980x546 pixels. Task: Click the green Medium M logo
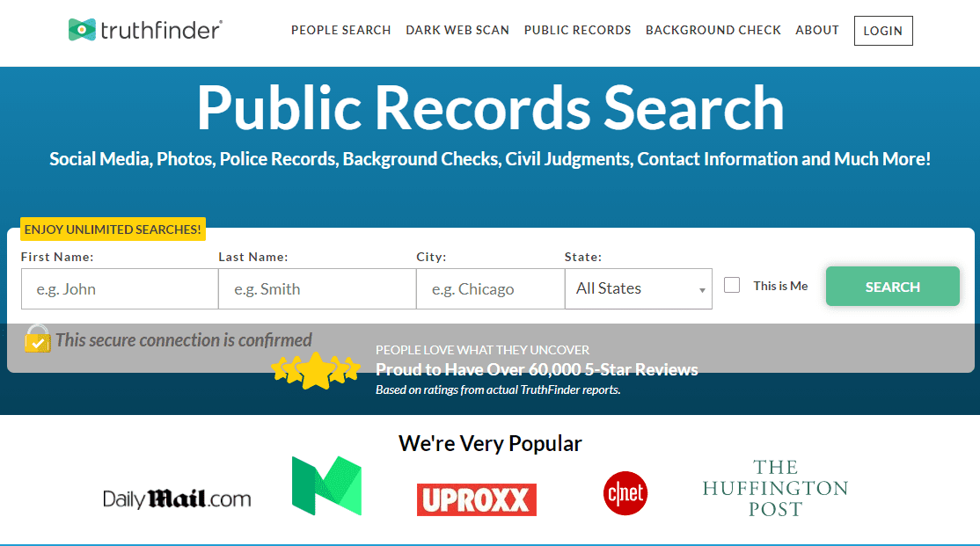(x=326, y=486)
